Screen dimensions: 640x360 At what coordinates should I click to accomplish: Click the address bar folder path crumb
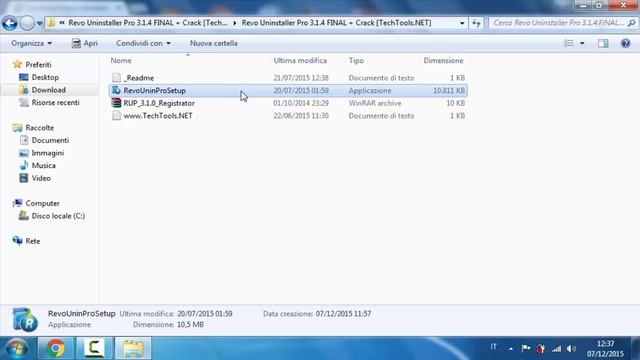point(336,23)
